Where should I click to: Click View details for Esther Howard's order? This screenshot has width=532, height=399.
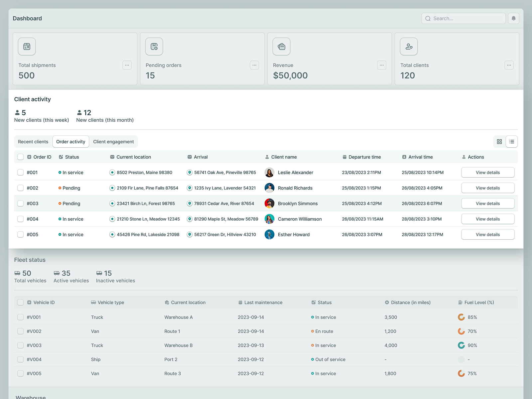[x=487, y=234]
